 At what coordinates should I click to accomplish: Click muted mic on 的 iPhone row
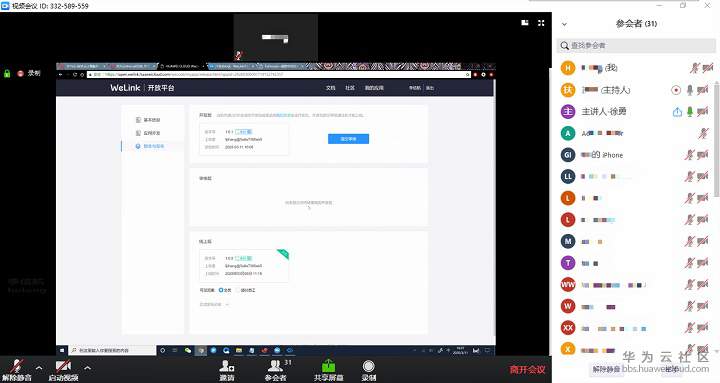[689, 155]
